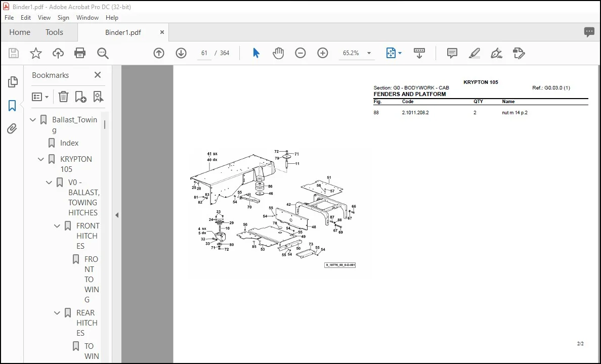Close the Binder1.pdf tab
The image size is (601, 364).
coord(162,32)
